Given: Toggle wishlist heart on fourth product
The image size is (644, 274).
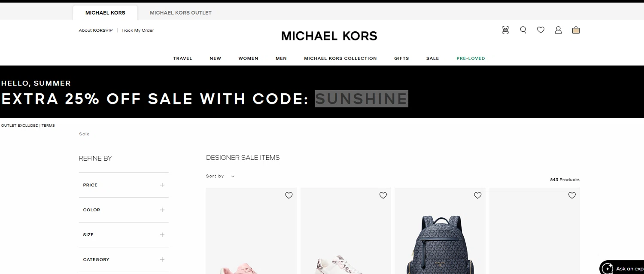Looking at the screenshot, I should click(572, 195).
